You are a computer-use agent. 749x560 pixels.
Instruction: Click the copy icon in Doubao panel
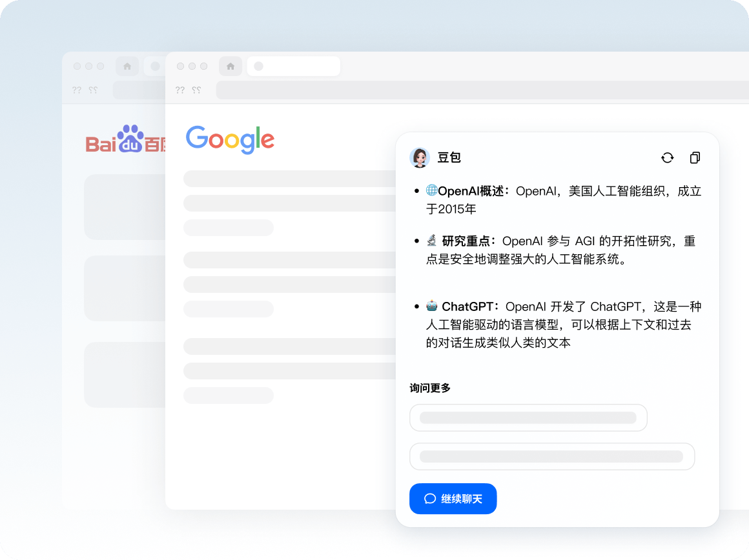pyautogui.click(x=695, y=157)
